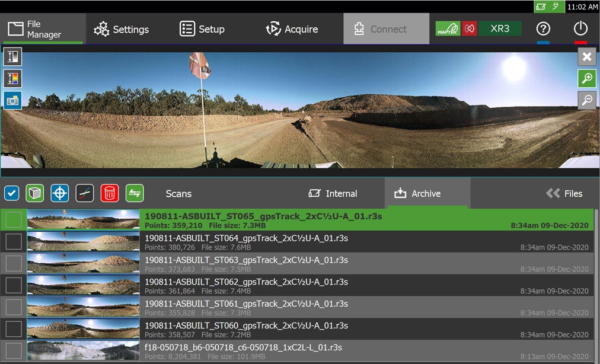The width and height of the screenshot is (600, 364).
Task: Switch to the Archive storage tab
Action: (428, 194)
